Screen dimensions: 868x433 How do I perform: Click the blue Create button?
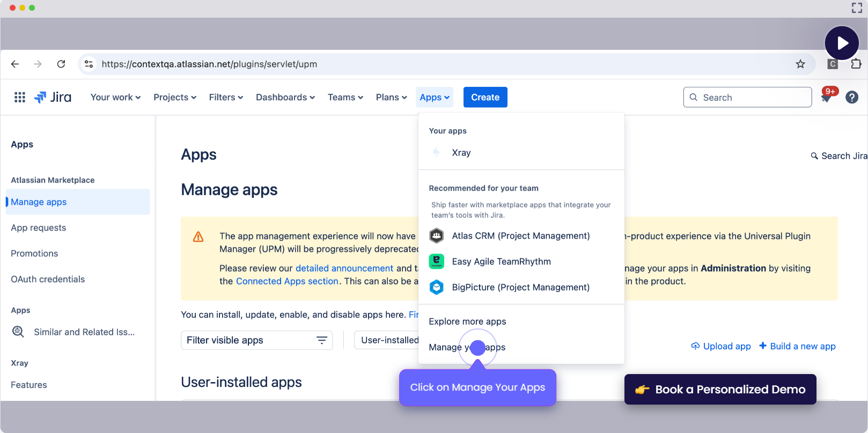coord(485,97)
